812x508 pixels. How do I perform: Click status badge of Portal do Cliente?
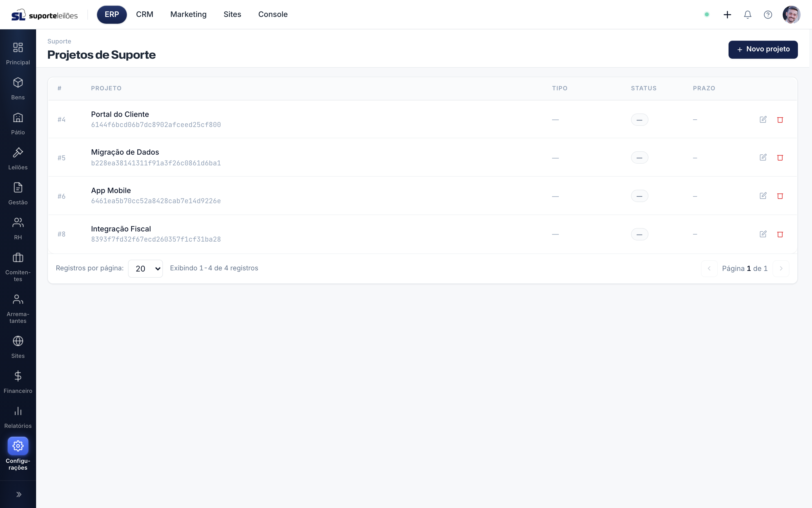point(639,120)
